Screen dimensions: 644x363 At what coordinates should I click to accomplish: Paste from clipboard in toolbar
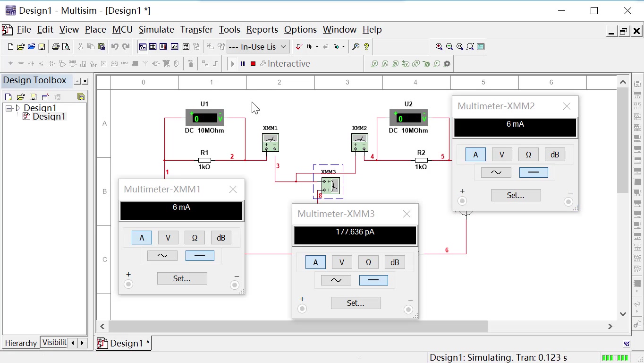(x=101, y=47)
